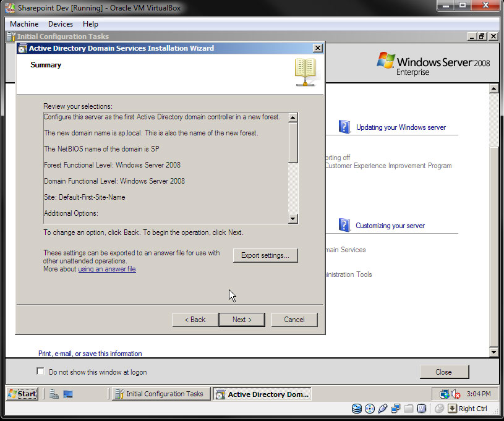Switch to Initial Configuration Tasks taskbar button
This screenshot has height=421, width=504.
click(x=160, y=394)
